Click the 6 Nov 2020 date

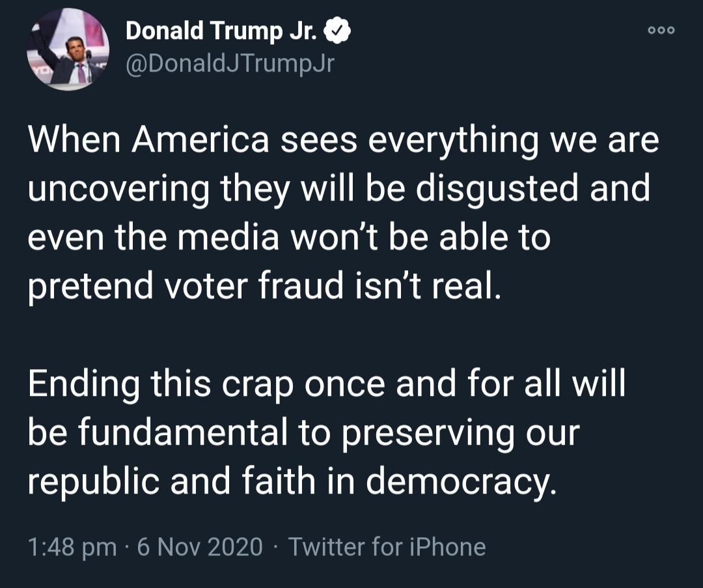200,546
